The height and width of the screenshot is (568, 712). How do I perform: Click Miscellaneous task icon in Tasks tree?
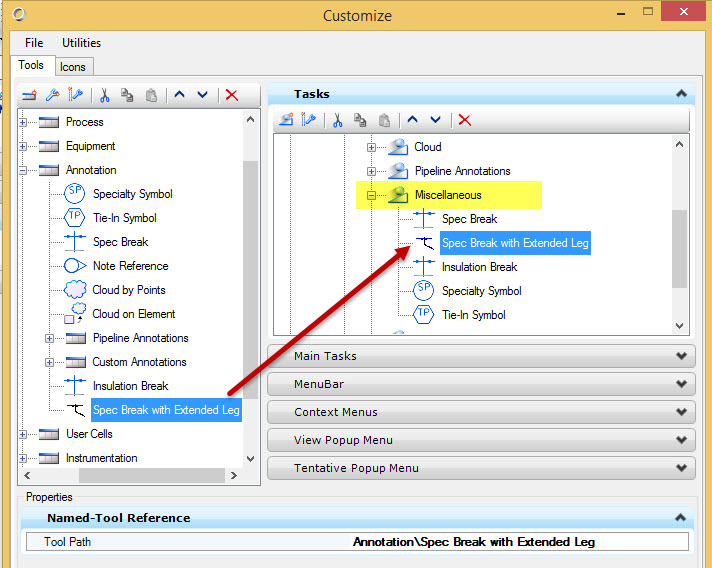(398, 195)
